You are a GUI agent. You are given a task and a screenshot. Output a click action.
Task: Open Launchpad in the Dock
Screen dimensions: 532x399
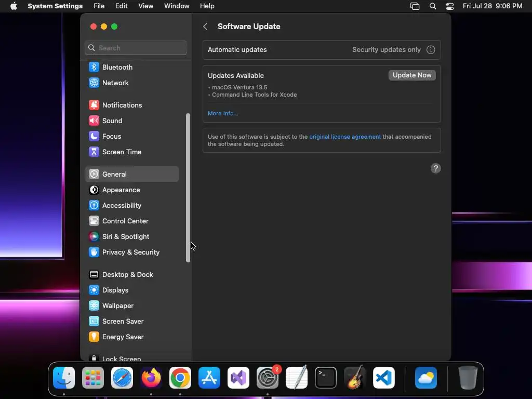pos(93,378)
